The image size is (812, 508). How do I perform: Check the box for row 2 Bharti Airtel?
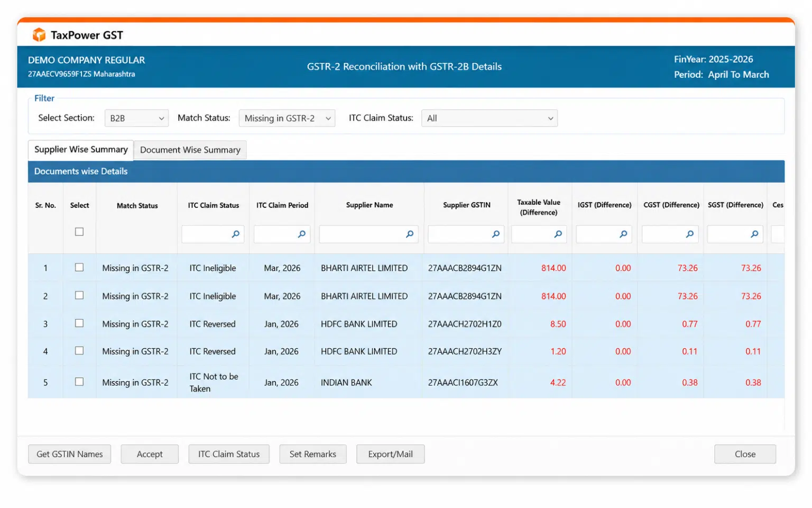[x=79, y=295]
